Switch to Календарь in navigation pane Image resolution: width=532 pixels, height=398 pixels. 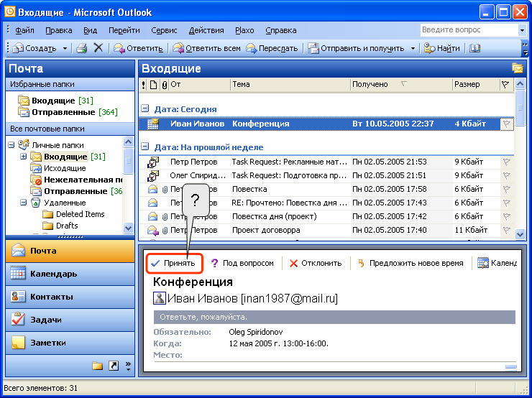click(x=70, y=274)
